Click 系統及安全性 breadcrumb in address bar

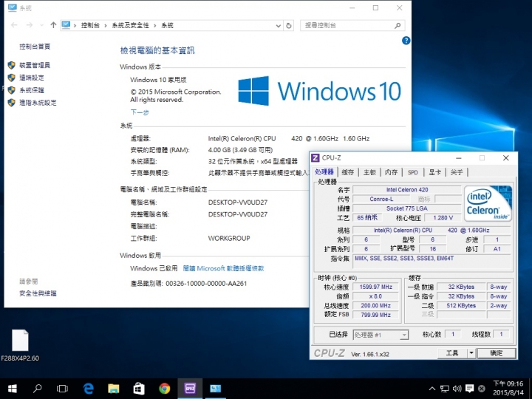pos(130,25)
